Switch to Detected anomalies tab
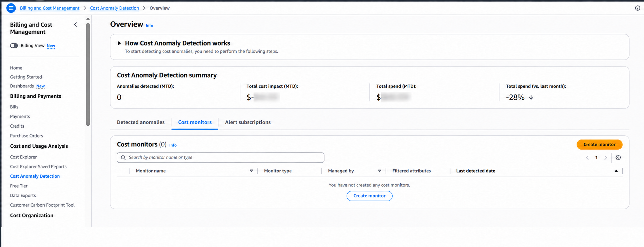The image size is (644, 247). click(x=141, y=122)
